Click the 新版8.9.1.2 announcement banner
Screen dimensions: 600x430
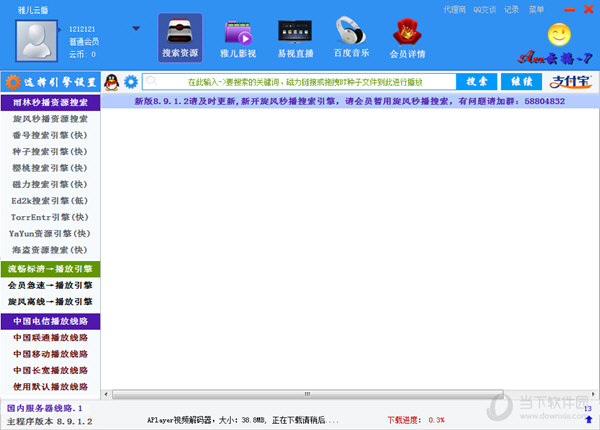coord(350,101)
